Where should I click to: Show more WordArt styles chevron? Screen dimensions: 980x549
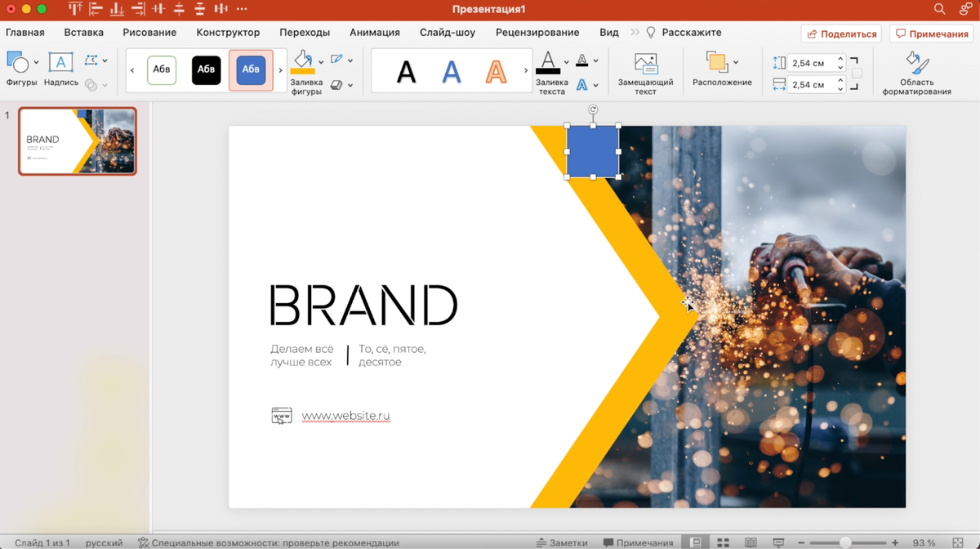click(526, 70)
